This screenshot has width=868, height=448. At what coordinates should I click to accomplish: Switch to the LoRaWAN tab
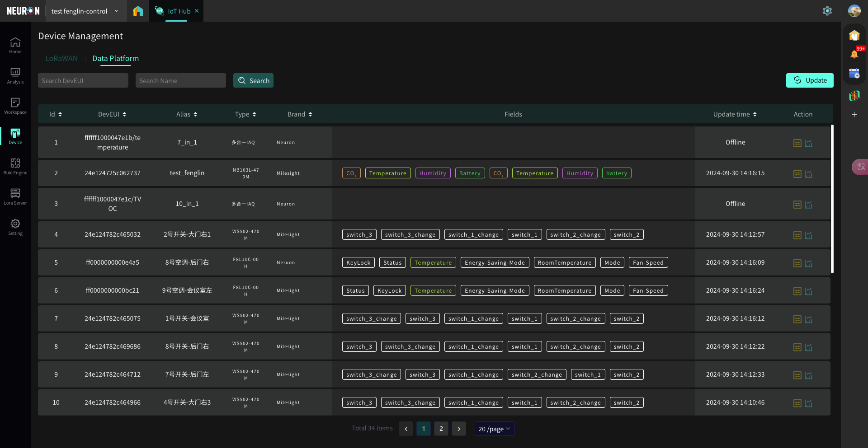click(61, 58)
